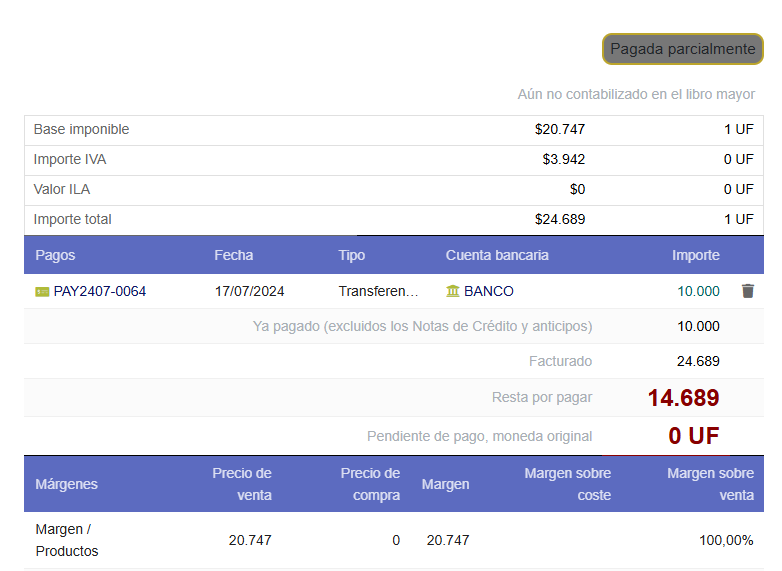
Task: Click the Base imponible value $20.747
Action: pos(560,129)
